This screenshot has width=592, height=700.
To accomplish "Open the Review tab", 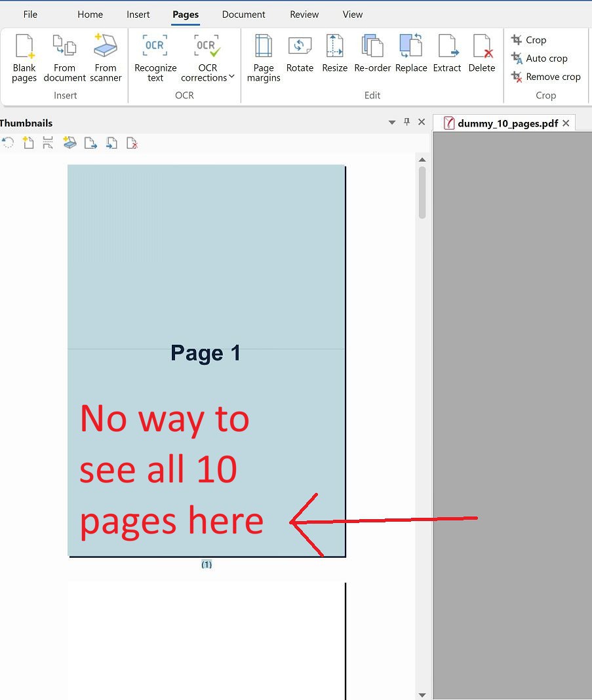I will (x=304, y=14).
